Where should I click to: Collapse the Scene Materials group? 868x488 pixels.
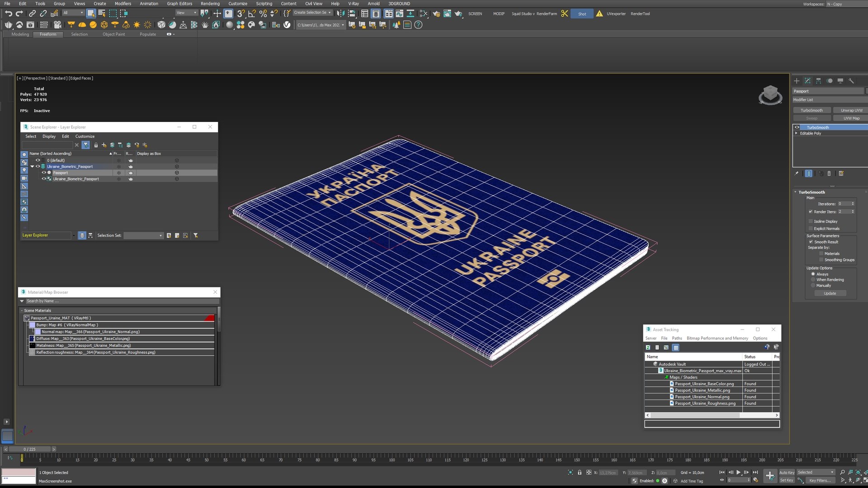(21, 310)
